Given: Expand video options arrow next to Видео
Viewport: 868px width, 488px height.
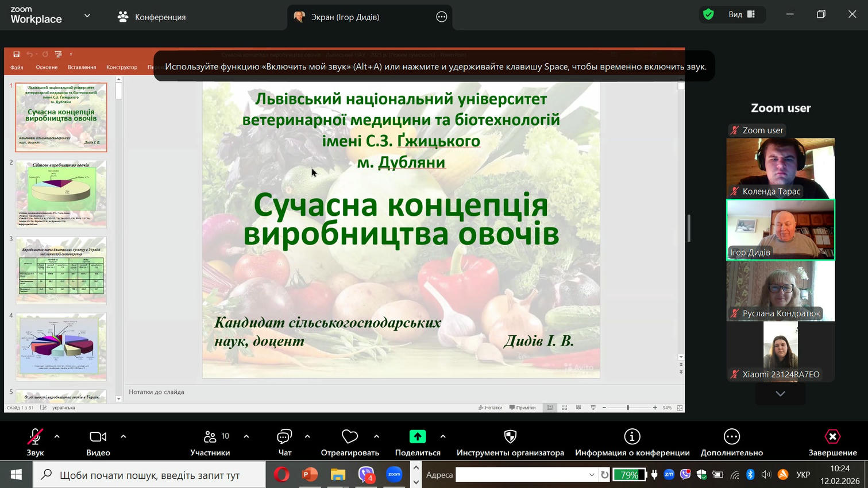Looking at the screenshot, I should (x=124, y=437).
